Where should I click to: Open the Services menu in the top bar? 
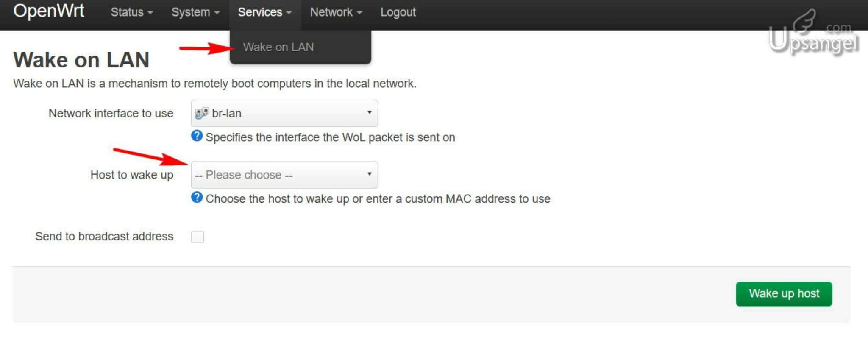click(x=261, y=13)
